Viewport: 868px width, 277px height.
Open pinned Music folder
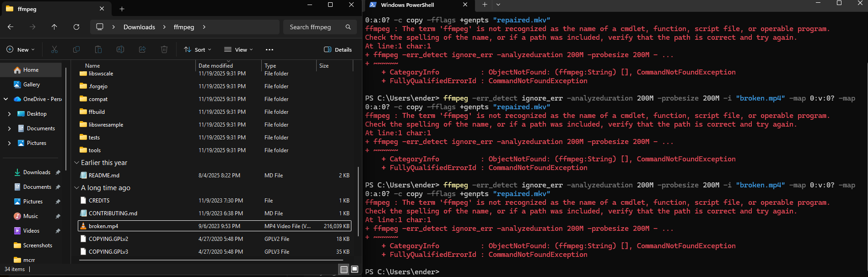31,216
